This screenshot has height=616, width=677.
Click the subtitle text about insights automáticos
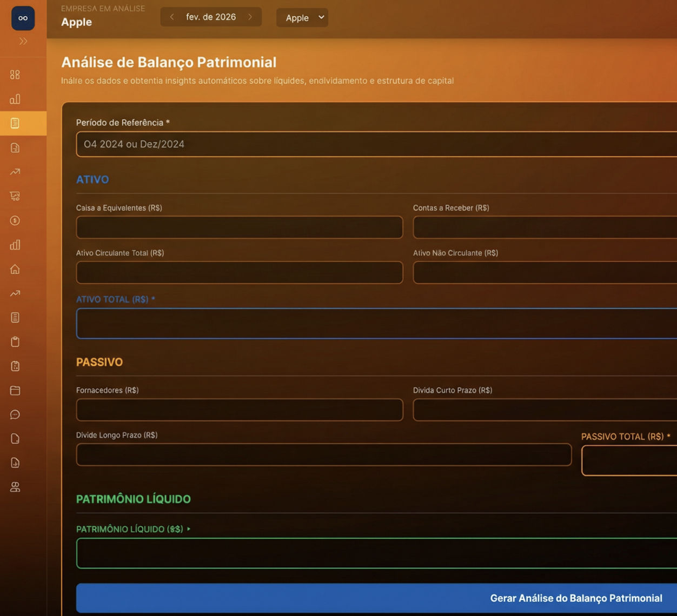[x=257, y=81]
